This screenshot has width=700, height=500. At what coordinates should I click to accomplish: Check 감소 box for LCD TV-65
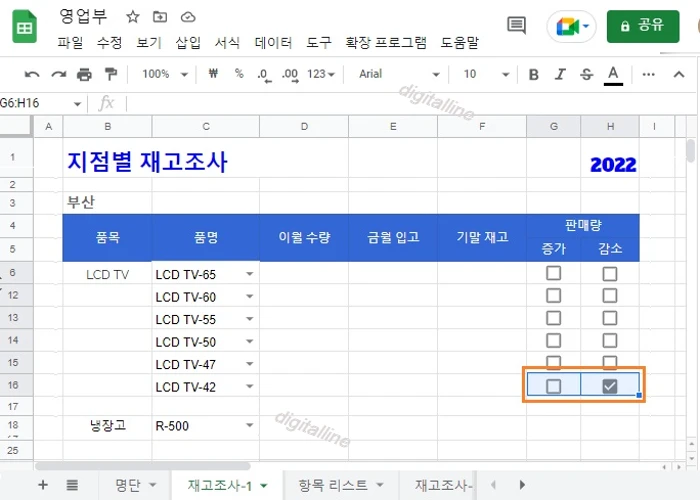[610, 274]
